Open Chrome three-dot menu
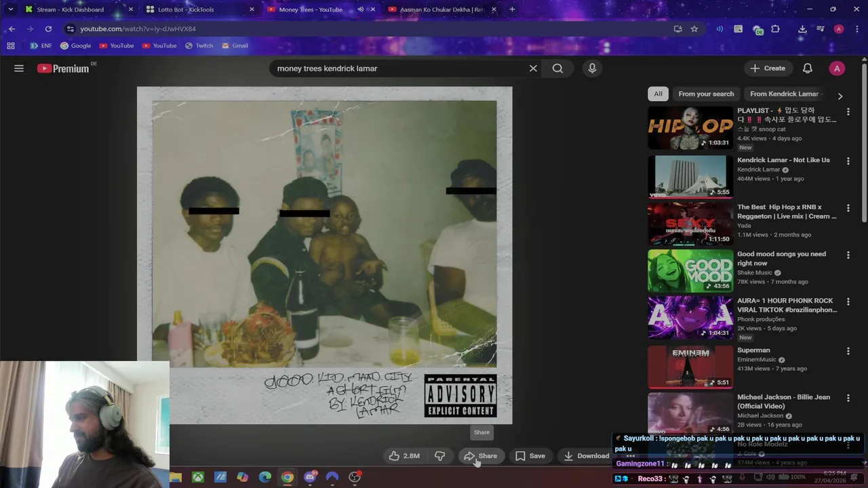This screenshot has height=488, width=868. tap(856, 29)
